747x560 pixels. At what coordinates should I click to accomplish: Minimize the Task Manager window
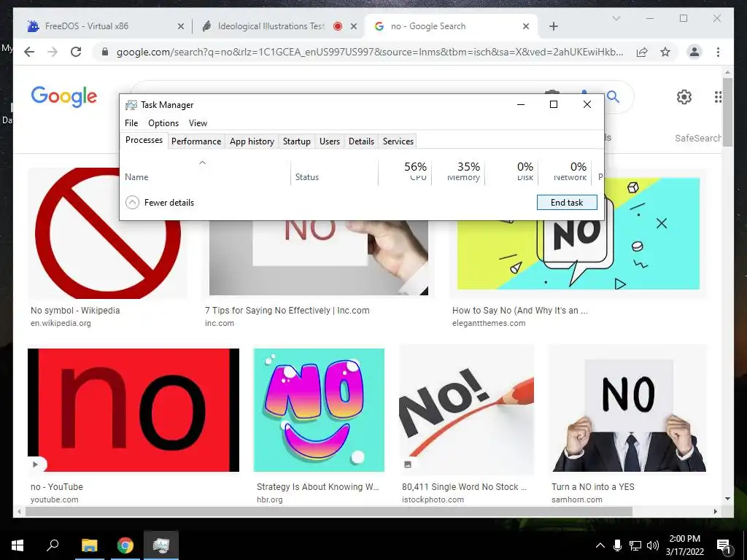(x=521, y=104)
